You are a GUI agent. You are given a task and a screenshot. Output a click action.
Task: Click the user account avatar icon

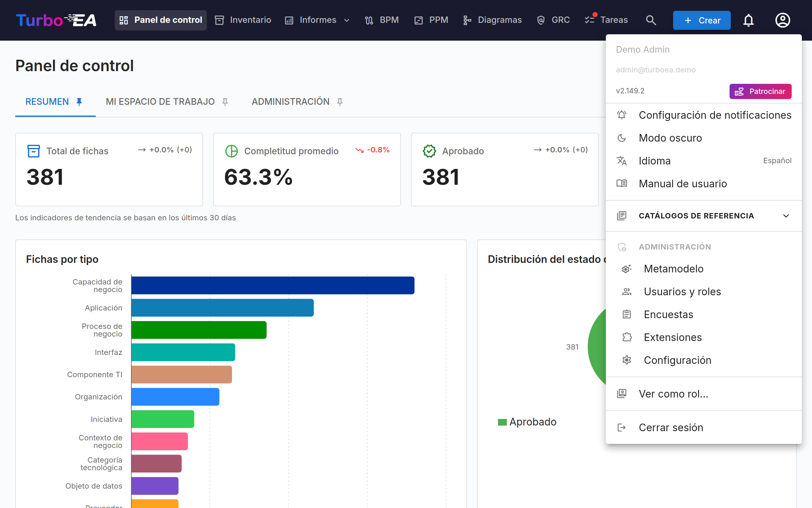click(x=783, y=20)
